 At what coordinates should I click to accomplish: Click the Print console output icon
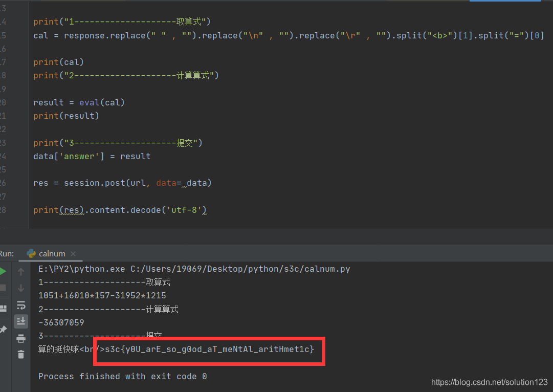click(x=21, y=338)
